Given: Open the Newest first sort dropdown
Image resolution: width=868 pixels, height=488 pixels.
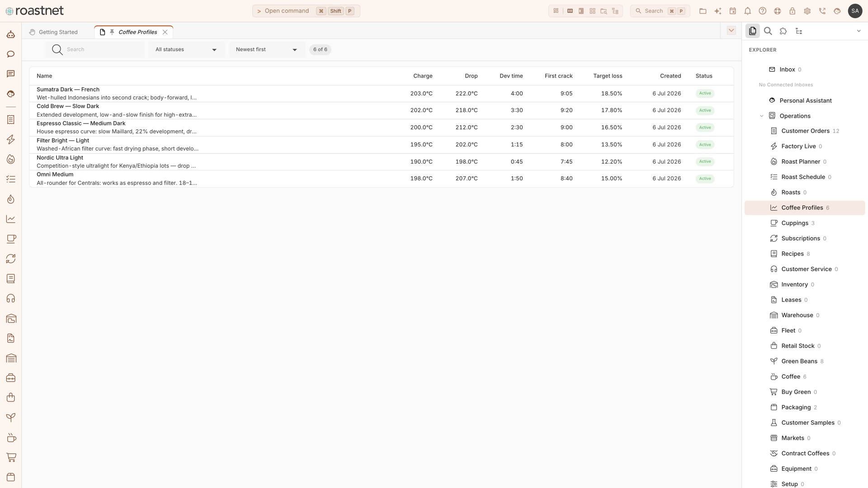Looking at the screenshot, I should pyautogui.click(x=267, y=50).
